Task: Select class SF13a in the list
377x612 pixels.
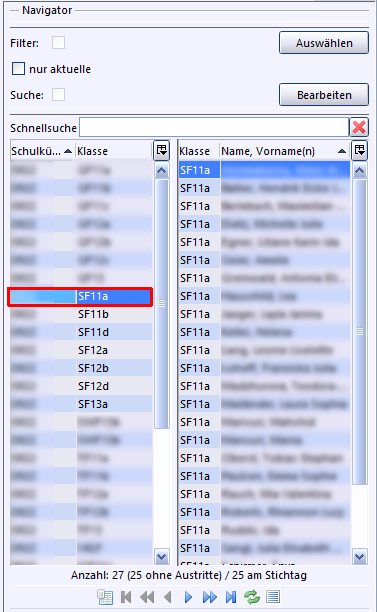Action: tap(81, 404)
